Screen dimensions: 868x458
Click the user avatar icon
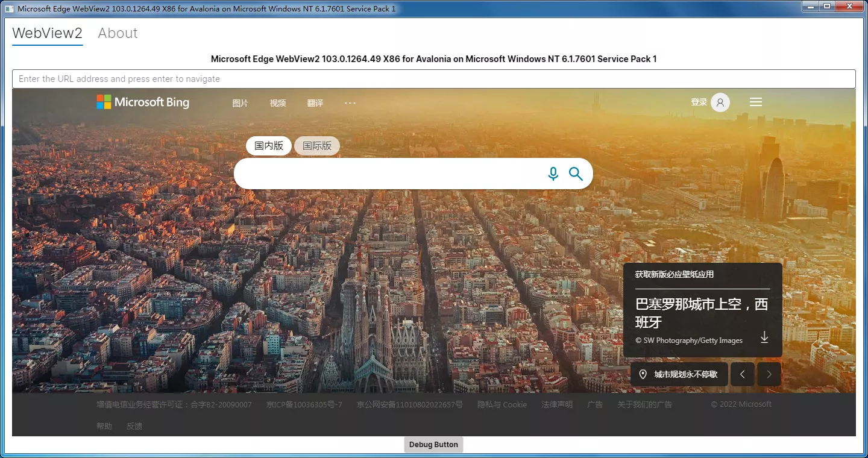click(x=720, y=102)
